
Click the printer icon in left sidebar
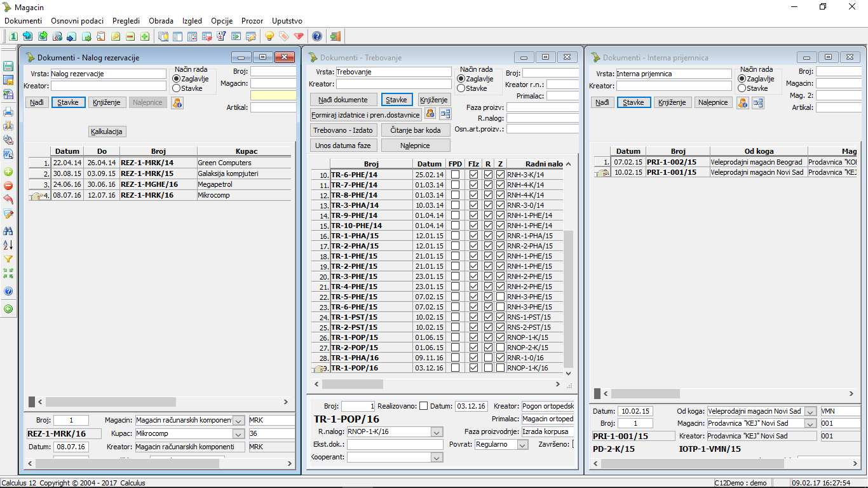8,112
